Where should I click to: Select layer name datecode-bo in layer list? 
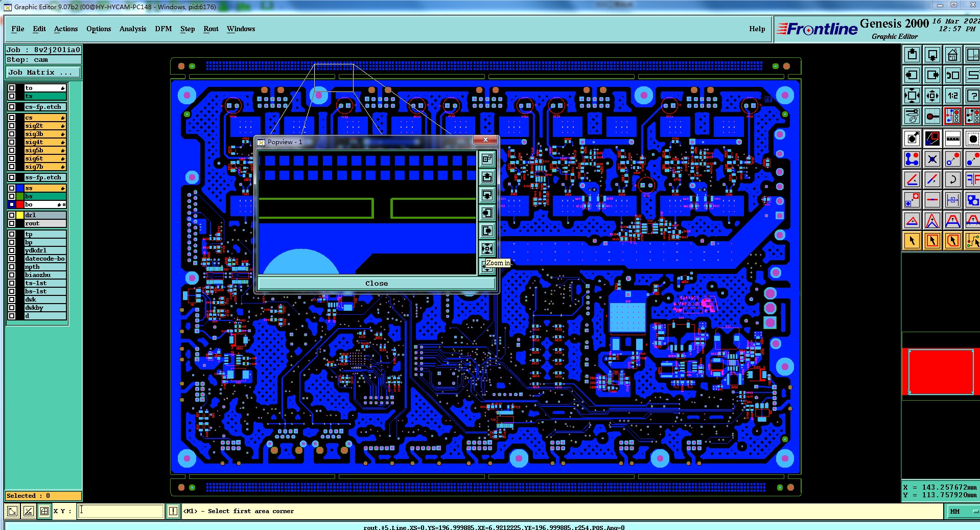(45, 259)
